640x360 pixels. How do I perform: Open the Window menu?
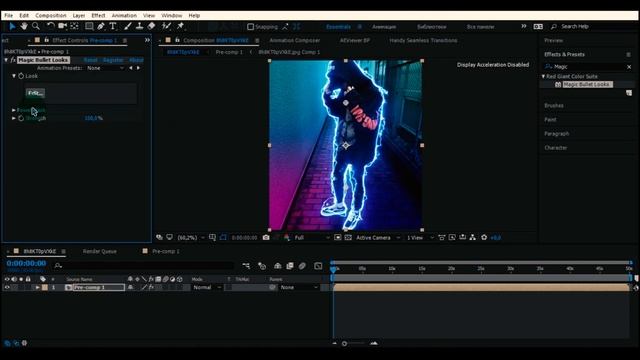[171, 16]
